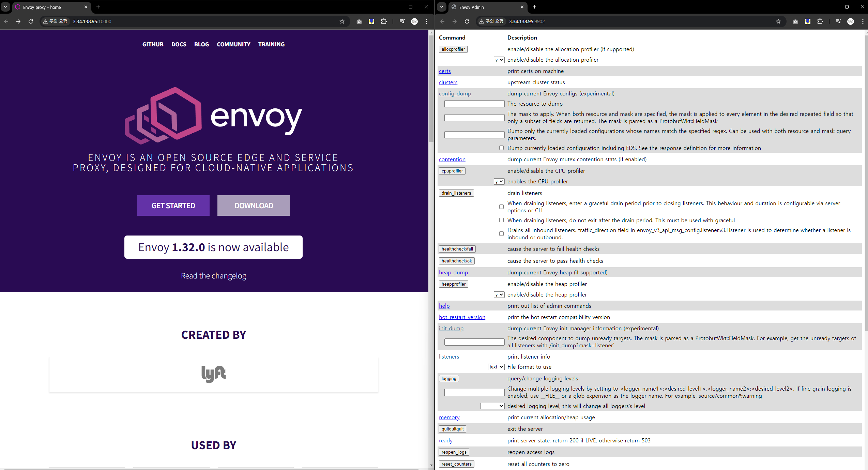Open Chrome menu in Envoy Admin window

[863, 21]
